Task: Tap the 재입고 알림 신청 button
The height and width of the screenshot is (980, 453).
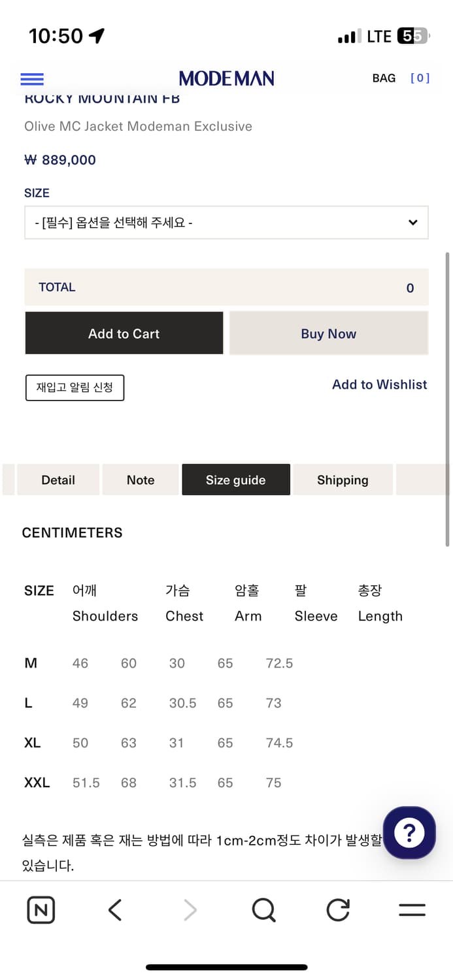Action: point(75,387)
